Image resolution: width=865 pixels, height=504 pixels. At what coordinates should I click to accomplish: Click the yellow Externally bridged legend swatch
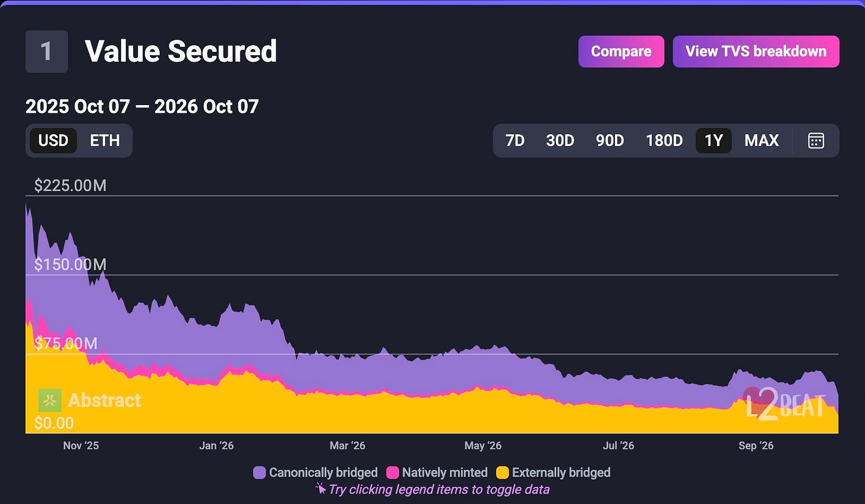point(502,473)
